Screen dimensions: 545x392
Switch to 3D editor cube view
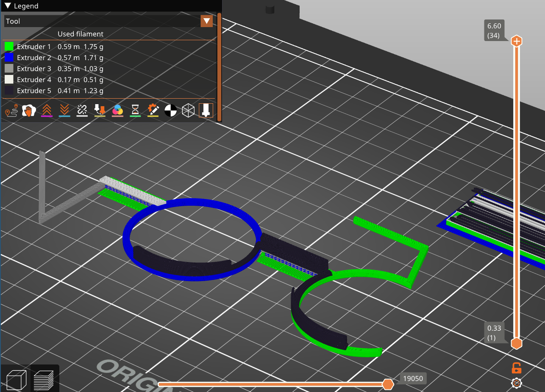tap(16, 379)
